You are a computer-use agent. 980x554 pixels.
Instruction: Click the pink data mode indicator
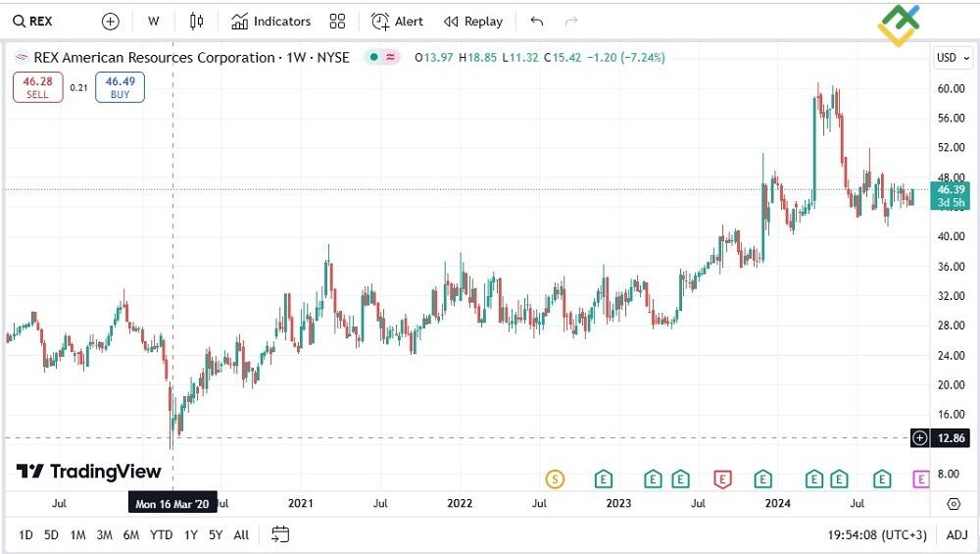tap(391, 57)
